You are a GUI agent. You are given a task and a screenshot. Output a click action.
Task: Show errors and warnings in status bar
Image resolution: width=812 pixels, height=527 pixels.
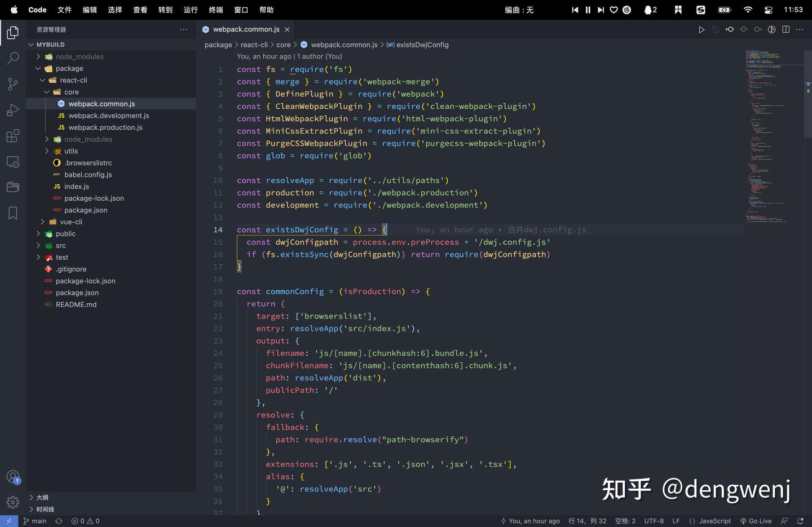[x=86, y=521]
